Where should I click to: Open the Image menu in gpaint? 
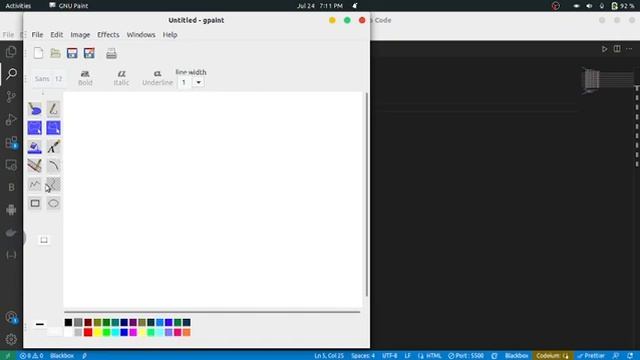pos(80,35)
